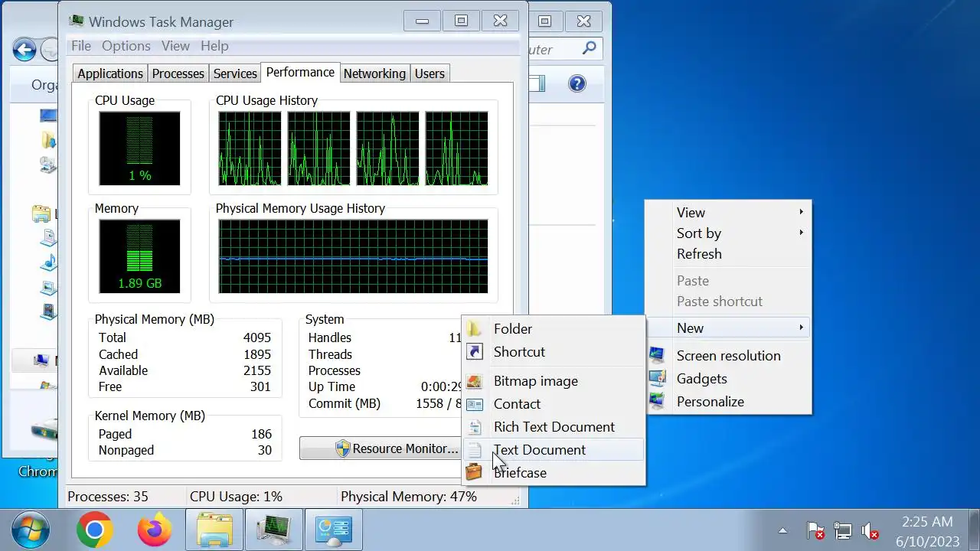Click the Contact icon in New submenu
The height and width of the screenshot is (551, 980).
475,403
